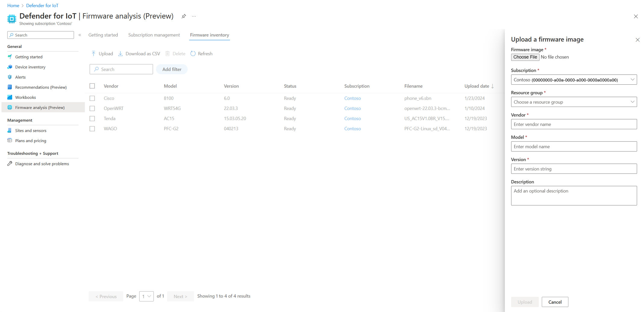
Task: Click the phone_v6.sbn filename cell
Action: (418, 98)
